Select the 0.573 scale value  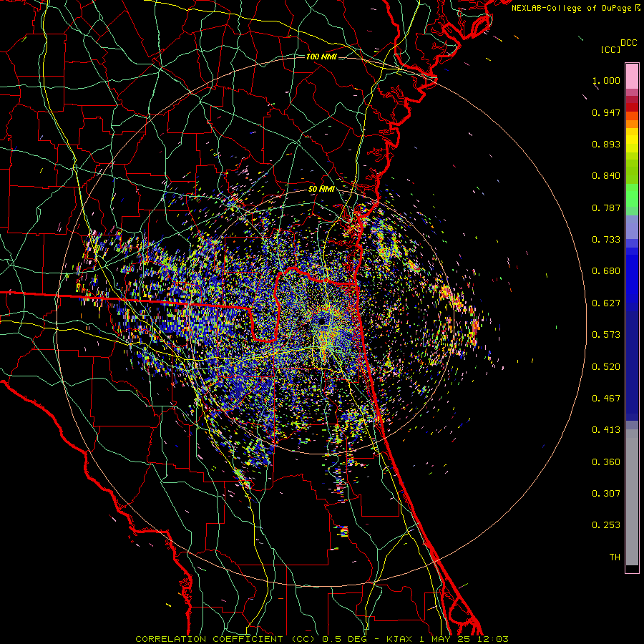[606, 335]
